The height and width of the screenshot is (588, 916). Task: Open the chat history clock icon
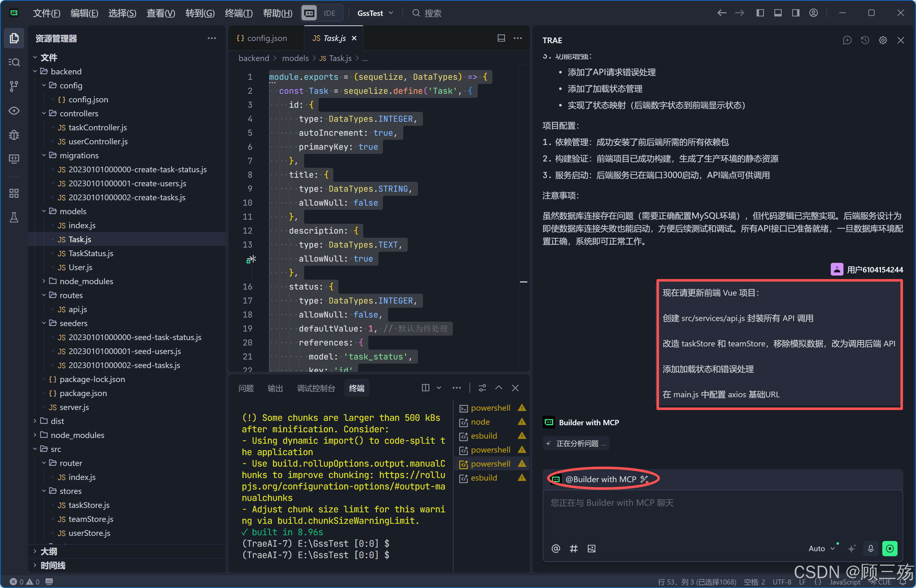pos(865,40)
